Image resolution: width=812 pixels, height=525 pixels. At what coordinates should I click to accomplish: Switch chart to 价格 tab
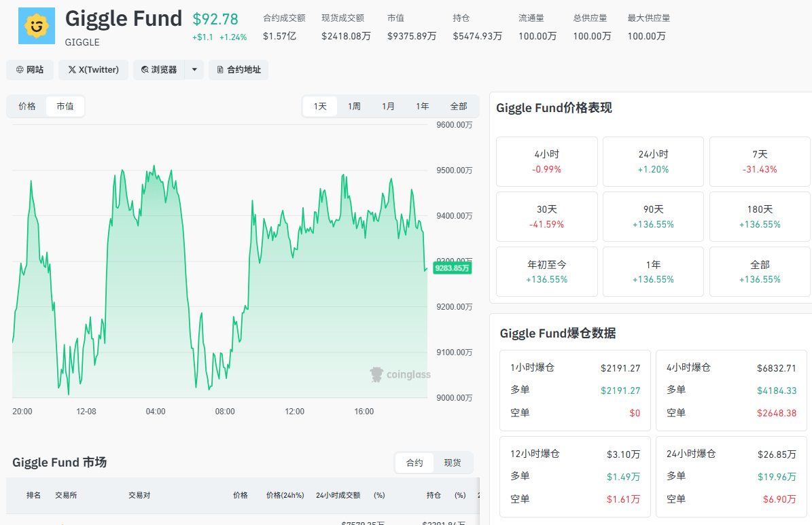pos(27,106)
